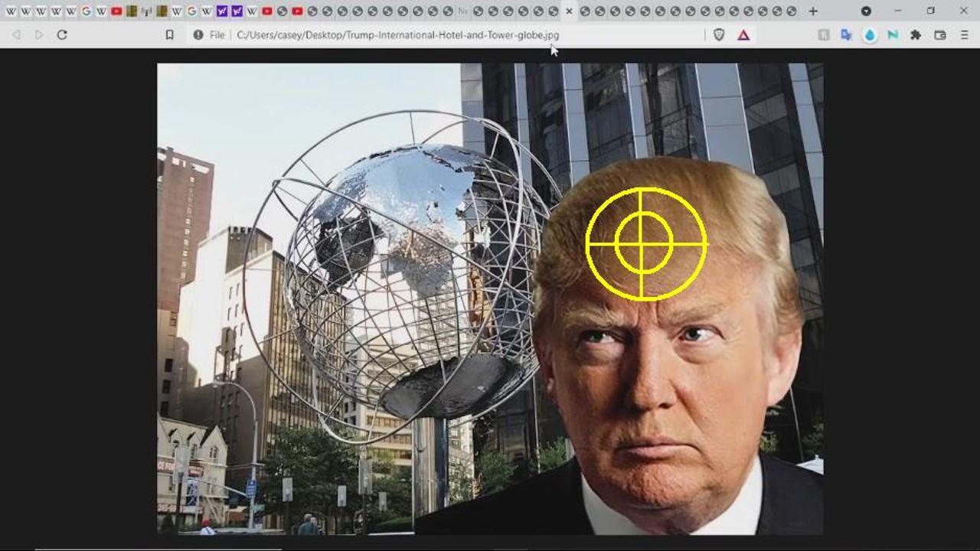The height and width of the screenshot is (551, 980).
Task: Reload the current page
Action: 62,34
